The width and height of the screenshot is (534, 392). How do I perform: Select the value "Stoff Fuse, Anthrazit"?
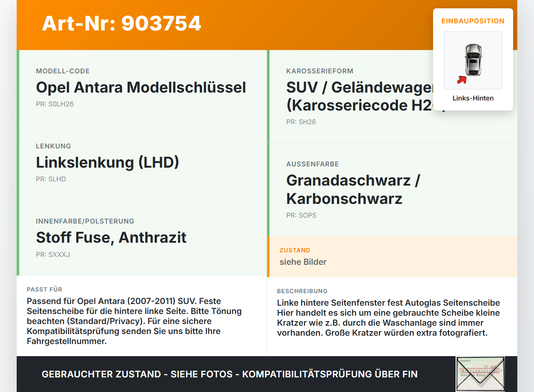[111, 237]
